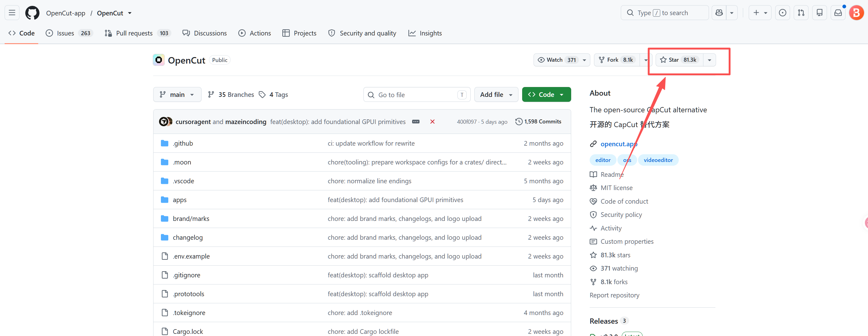Screen dimensions: 868x336
Task: View the 4 Tags list
Action: coord(273,95)
